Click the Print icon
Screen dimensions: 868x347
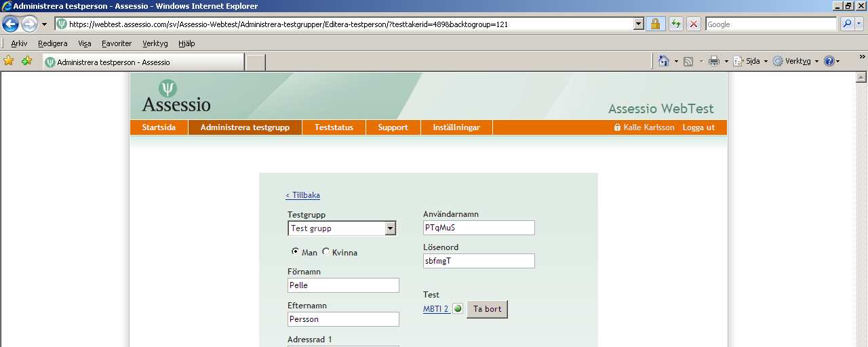click(713, 61)
